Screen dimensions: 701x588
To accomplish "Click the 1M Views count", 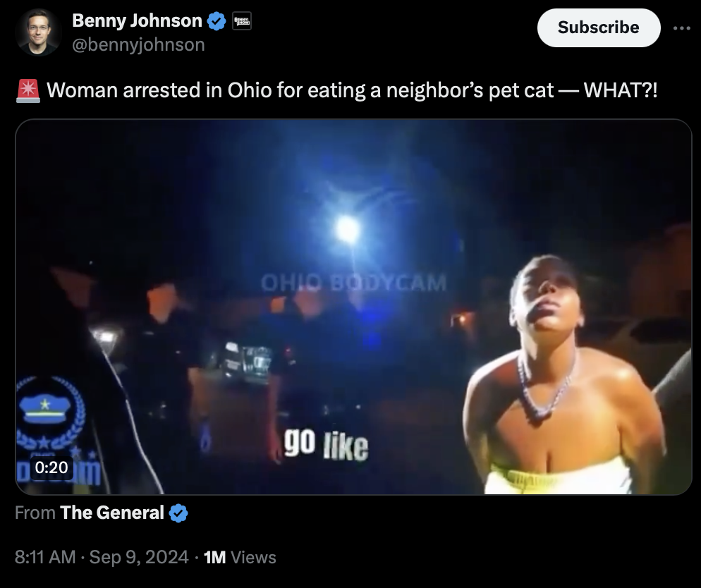I will point(240,557).
